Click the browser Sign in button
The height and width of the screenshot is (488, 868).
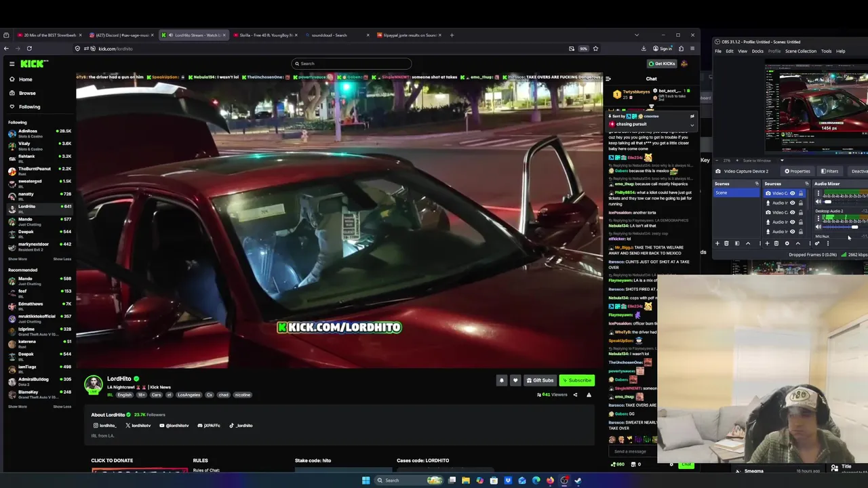[x=663, y=48]
